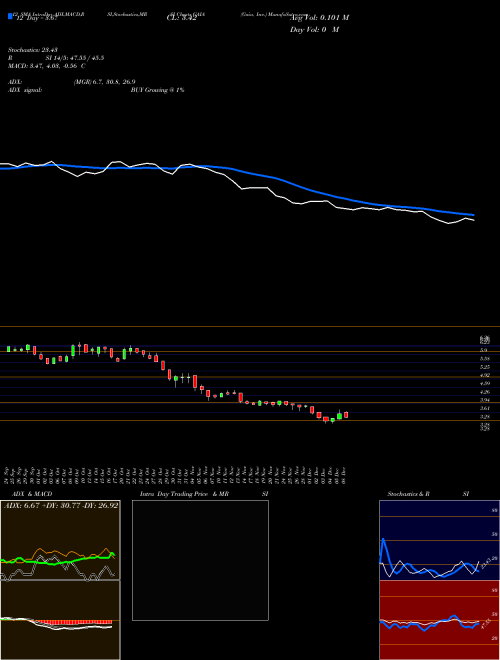Click the 4.92 price axis label
Viewport: 500px width, 660px height.
(485, 375)
